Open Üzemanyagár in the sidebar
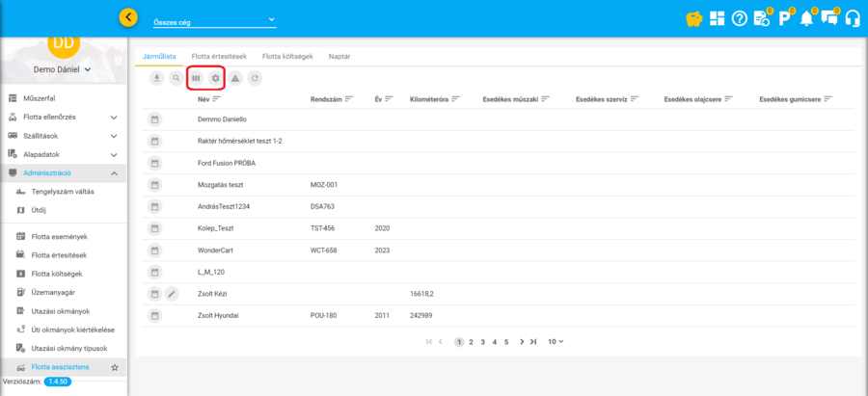Screen dimensions: 868x396 53,292
